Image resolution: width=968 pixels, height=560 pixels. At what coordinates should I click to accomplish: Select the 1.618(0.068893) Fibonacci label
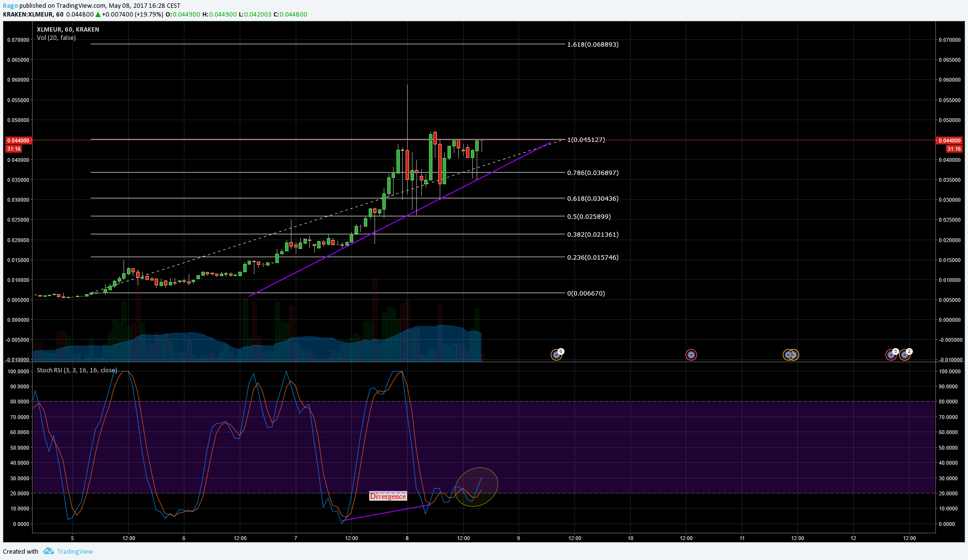[x=592, y=44]
